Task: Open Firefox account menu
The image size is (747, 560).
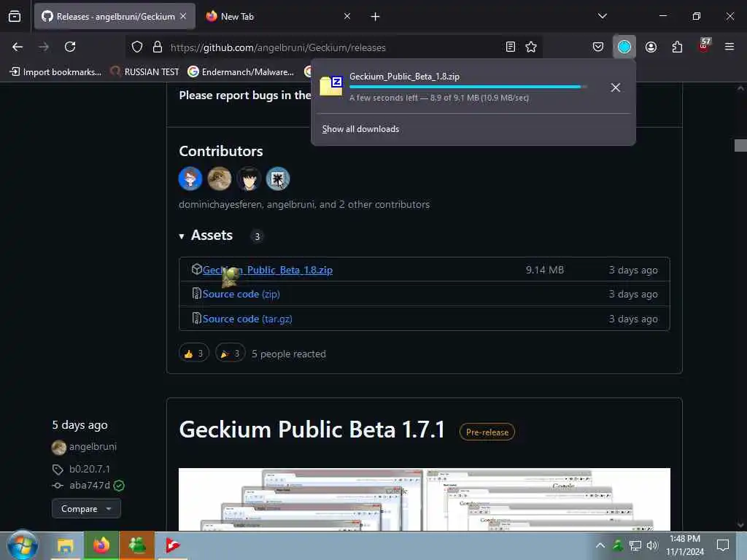Action: tap(651, 47)
